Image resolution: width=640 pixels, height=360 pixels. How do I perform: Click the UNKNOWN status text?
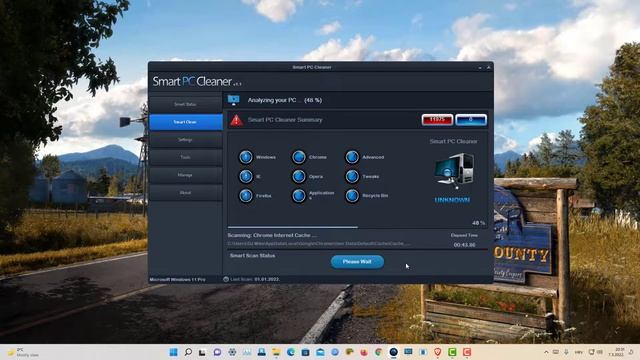tap(452, 200)
